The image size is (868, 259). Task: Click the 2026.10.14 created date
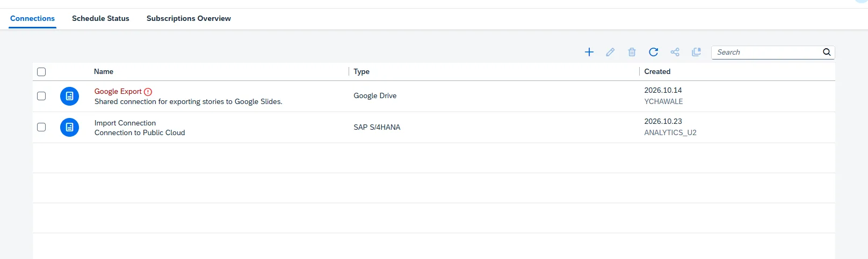[663, 90]
